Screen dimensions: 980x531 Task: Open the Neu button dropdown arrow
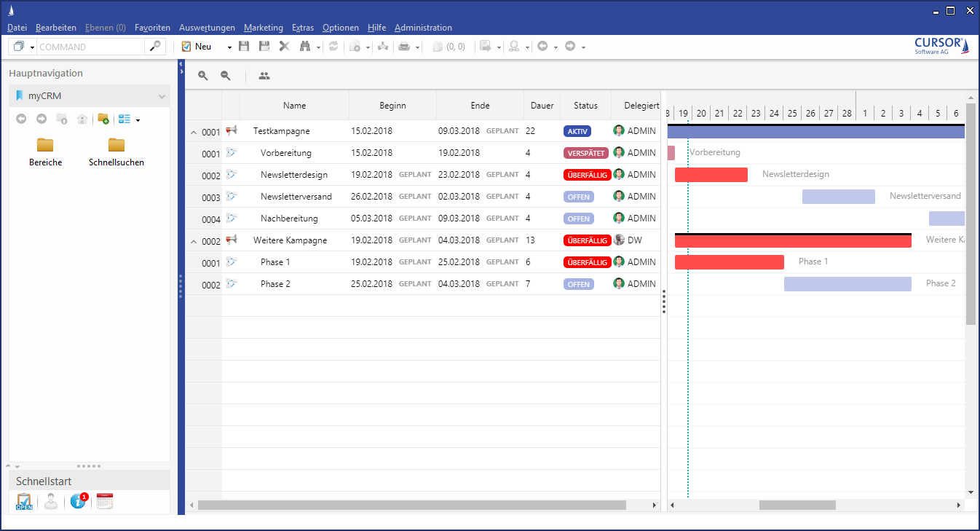[x=229, y=47]
